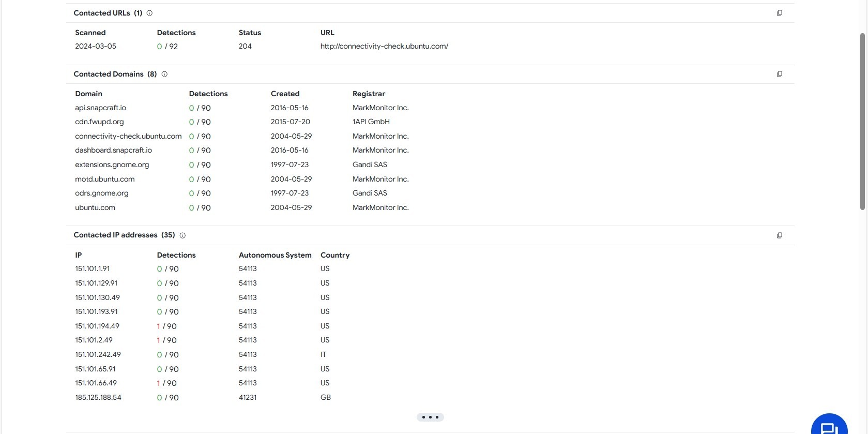Select 0 / 90 detections for cdn.fwupd.org
The width and height of the screenshot is (868, 434).
coord(200,122)
